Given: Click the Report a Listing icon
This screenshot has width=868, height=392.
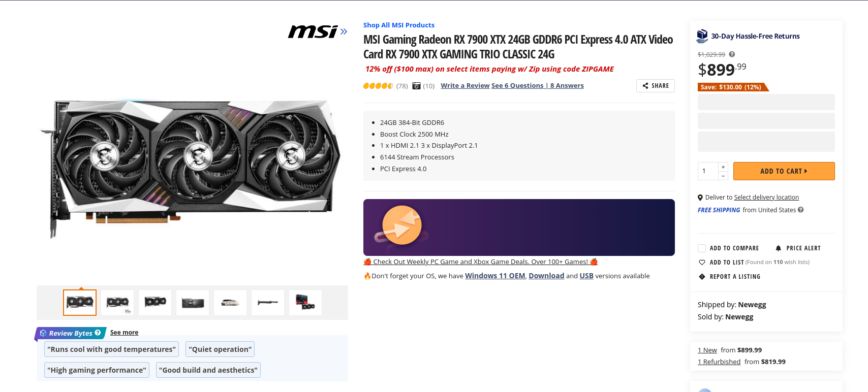Looking at the screenshot, I should (702, 277).
